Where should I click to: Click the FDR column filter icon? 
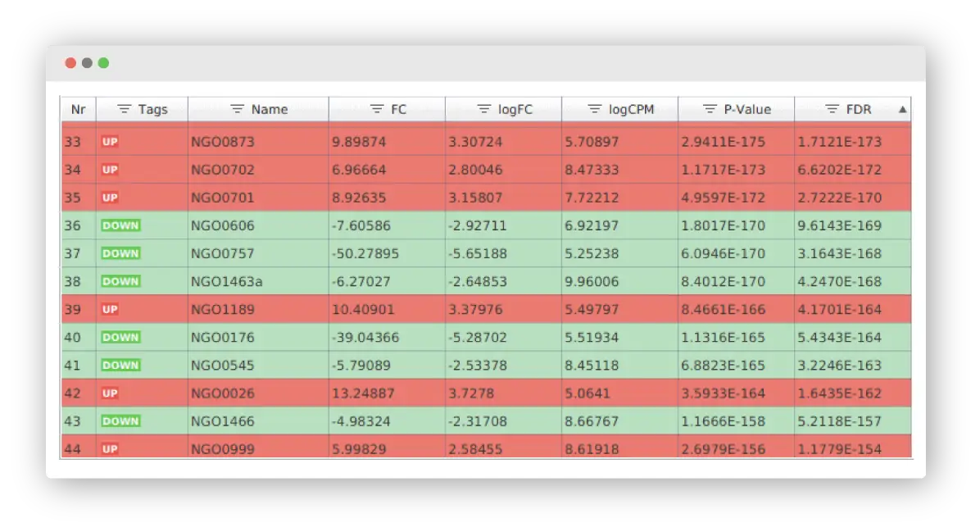[831, 109]
